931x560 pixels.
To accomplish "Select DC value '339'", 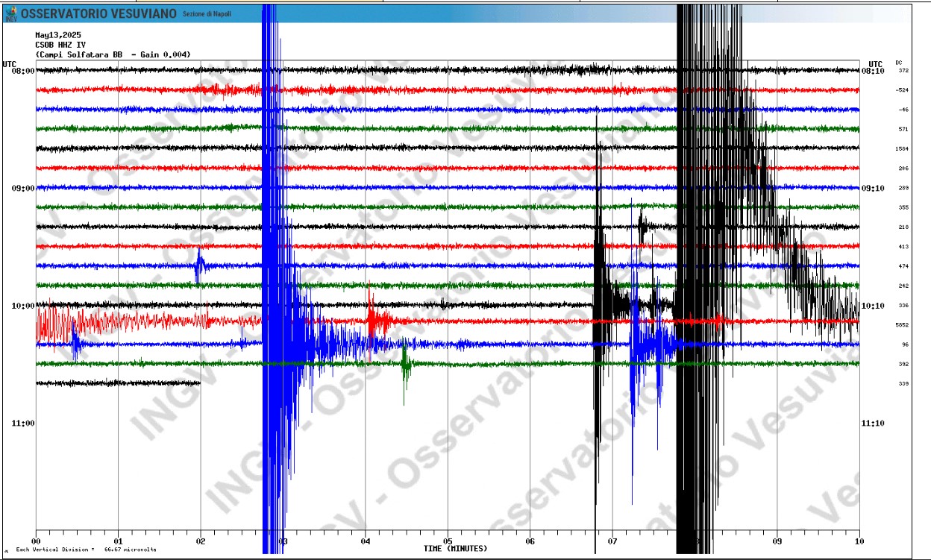I will click(903, 383).
